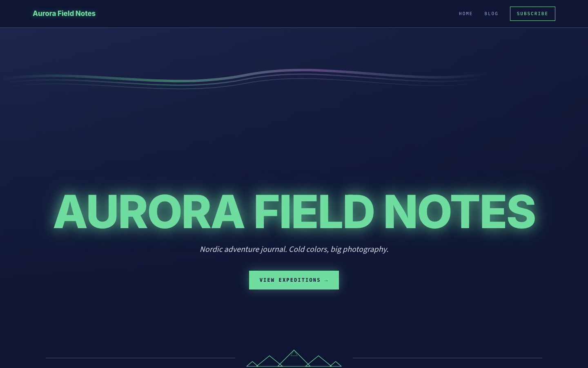This screenshot has height=368, width=588.
Task: Click the leftmost small mountain triangle
Action: pyautogui.click(x=252, y=364)
